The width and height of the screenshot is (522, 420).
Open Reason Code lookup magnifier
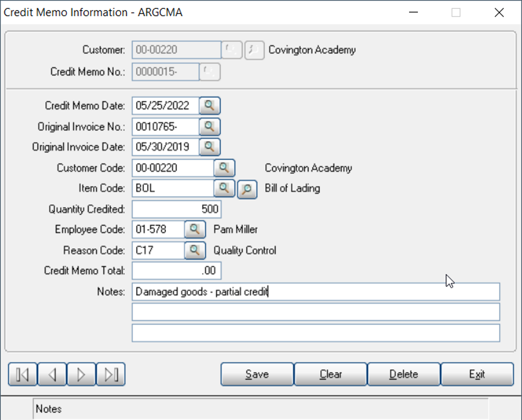coord(195,250)
